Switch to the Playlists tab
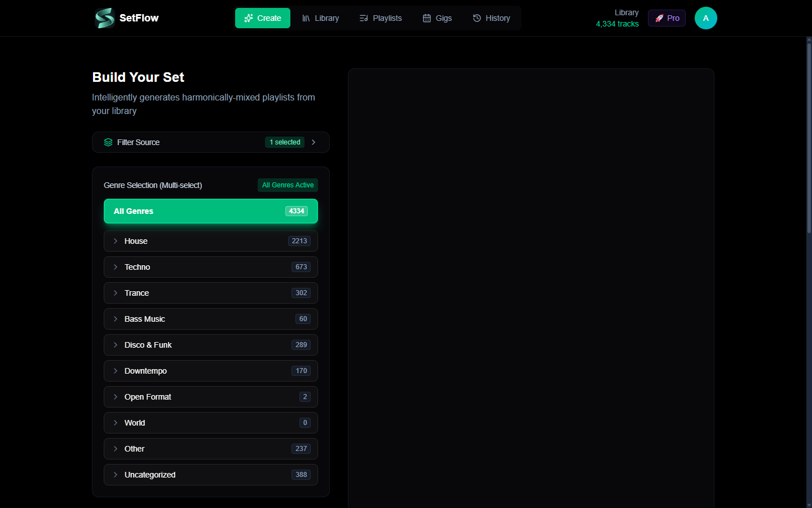Screen dimensions: 812x508 (x=381, y=18)
